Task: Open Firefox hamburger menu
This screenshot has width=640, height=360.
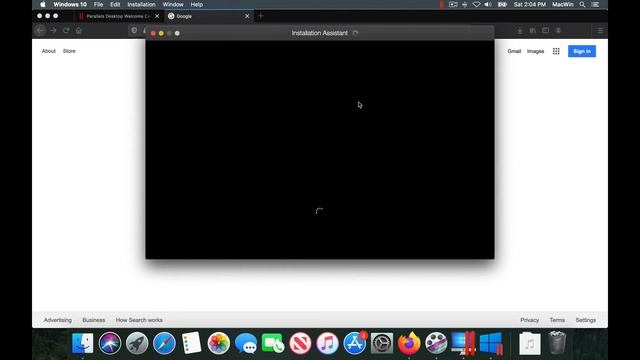Action: coord(600,31)
